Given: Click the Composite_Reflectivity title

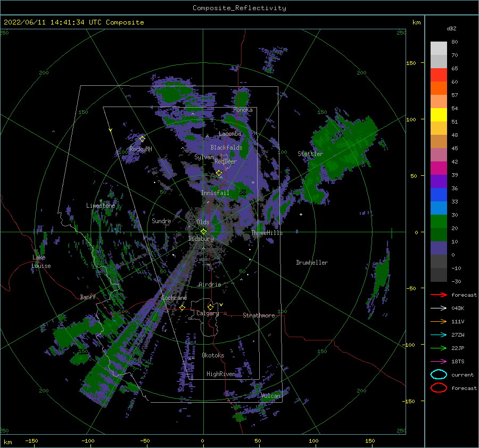Looking at the screenshot, I should (x=240, y=8).
